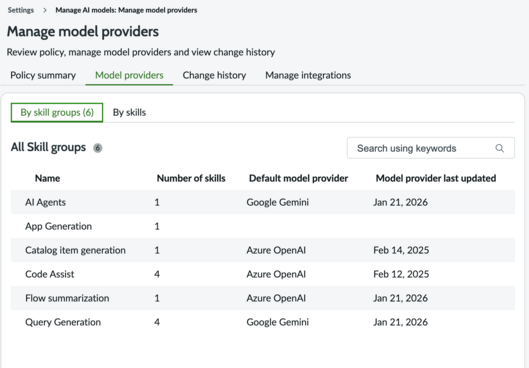Click the Manage AI models breadcrumb
This screenshot has height=368, width=529.
point(126,10)
